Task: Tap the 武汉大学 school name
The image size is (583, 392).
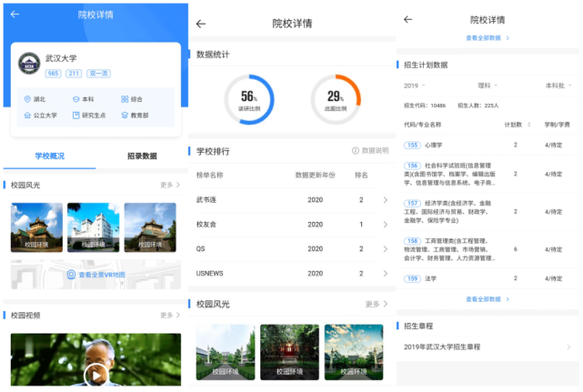Action: pyautogui.click(x=61, y=58)
